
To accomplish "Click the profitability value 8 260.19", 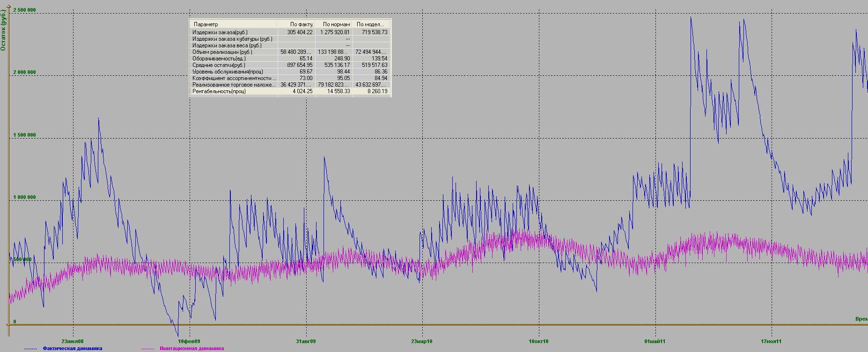I will (378, 91).
